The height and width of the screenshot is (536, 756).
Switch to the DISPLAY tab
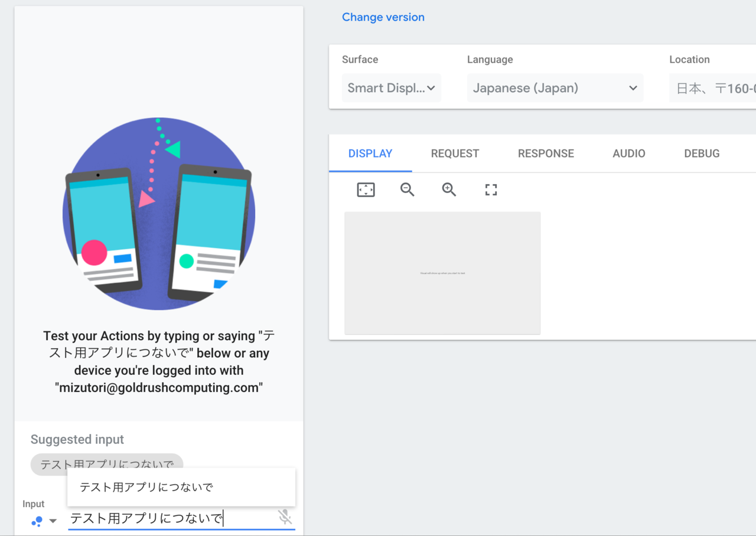tap(370, 153)
